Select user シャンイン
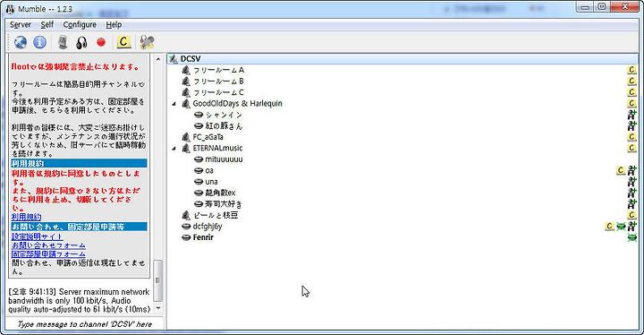This screenshot has height=335, width=644. click(x=224, y=115)
